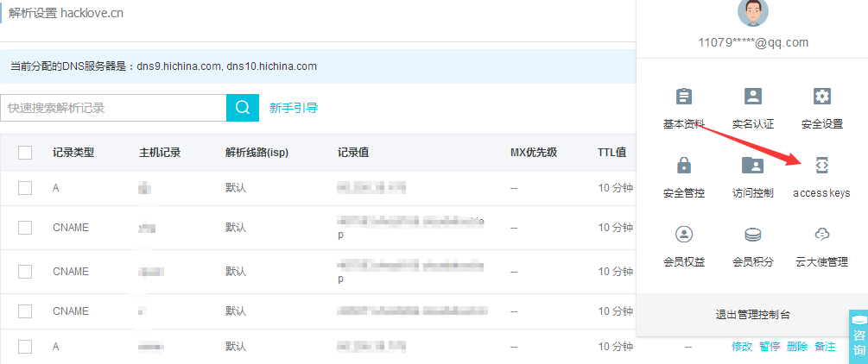Open 会员积分 points coin icon
The width and height of the screenshot is (868, 364).
(753, 235)
